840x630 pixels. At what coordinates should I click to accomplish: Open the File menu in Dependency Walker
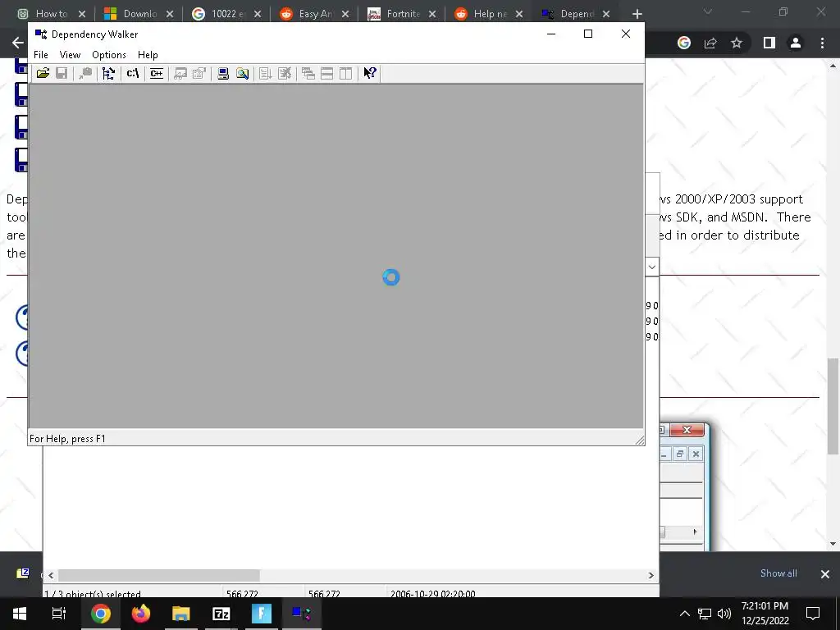pos(41,55)
